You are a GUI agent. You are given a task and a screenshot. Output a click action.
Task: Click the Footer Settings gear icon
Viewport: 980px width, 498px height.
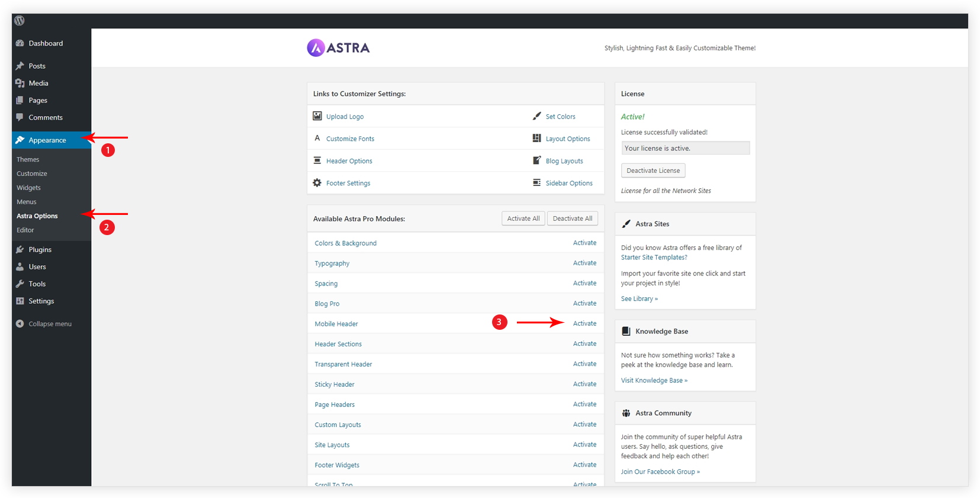pos(317,183)
